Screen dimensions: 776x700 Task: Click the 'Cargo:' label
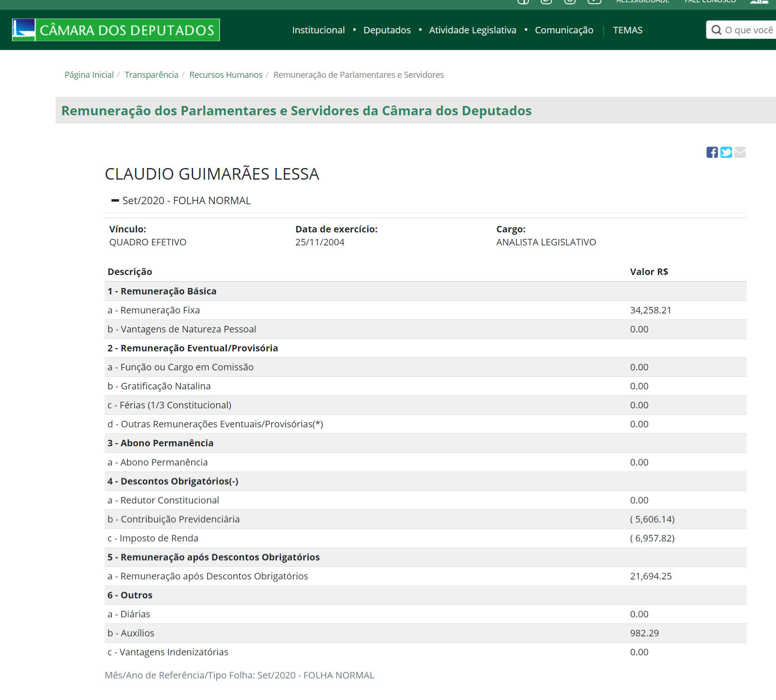point(511,229)
